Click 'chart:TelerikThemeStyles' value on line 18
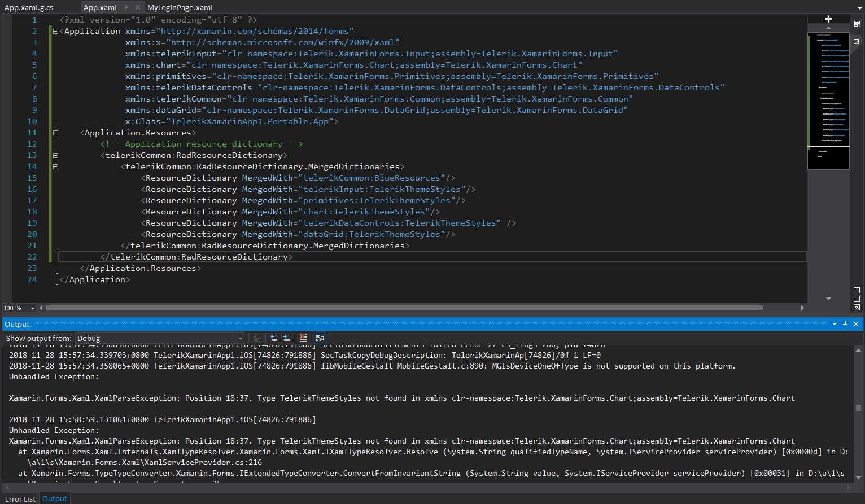Viewport: 865px width, 504px height. (364, 212)
